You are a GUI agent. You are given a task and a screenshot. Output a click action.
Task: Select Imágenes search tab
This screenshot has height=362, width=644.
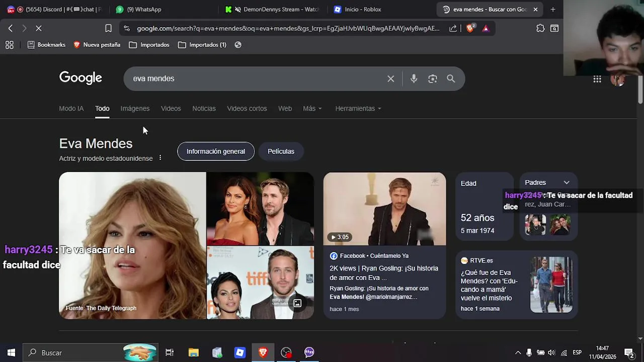pos(135,109)
